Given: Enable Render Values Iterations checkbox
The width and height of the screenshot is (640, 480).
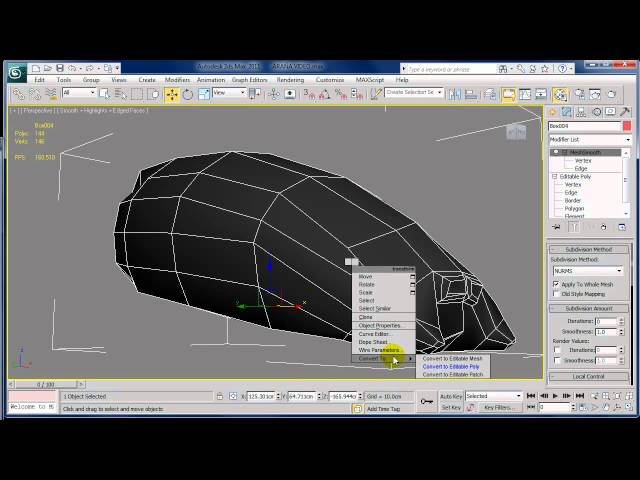Looking at the screenshot, I should click(x=558, y=350).
